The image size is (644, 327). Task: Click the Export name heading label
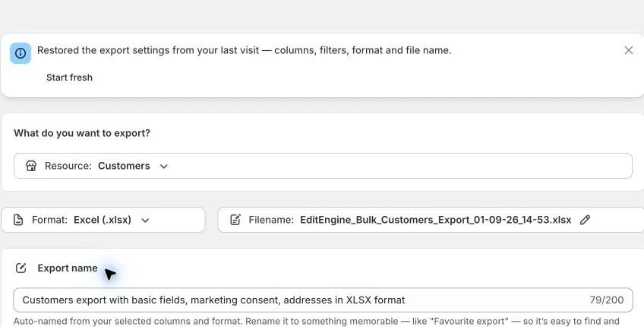[68, 268]
